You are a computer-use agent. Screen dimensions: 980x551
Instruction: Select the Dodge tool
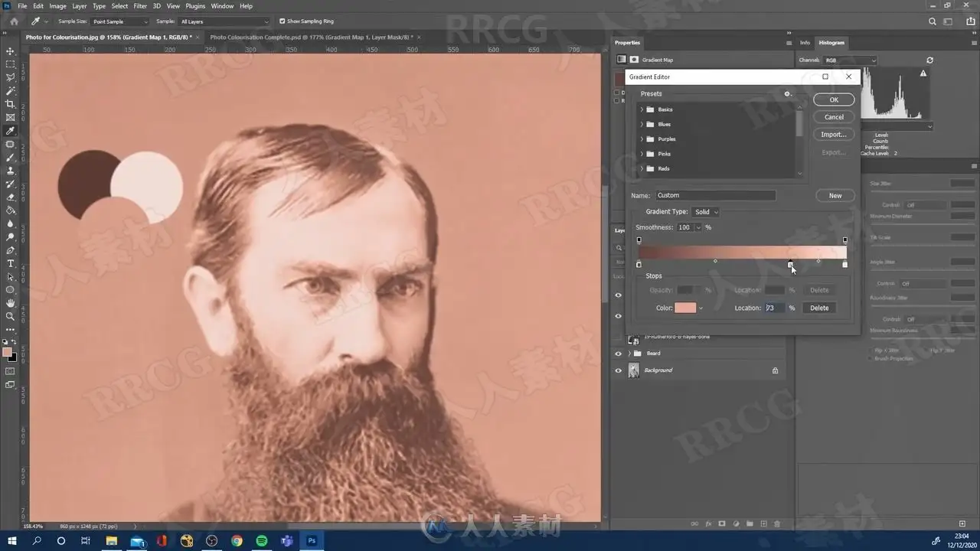point(11,237)
